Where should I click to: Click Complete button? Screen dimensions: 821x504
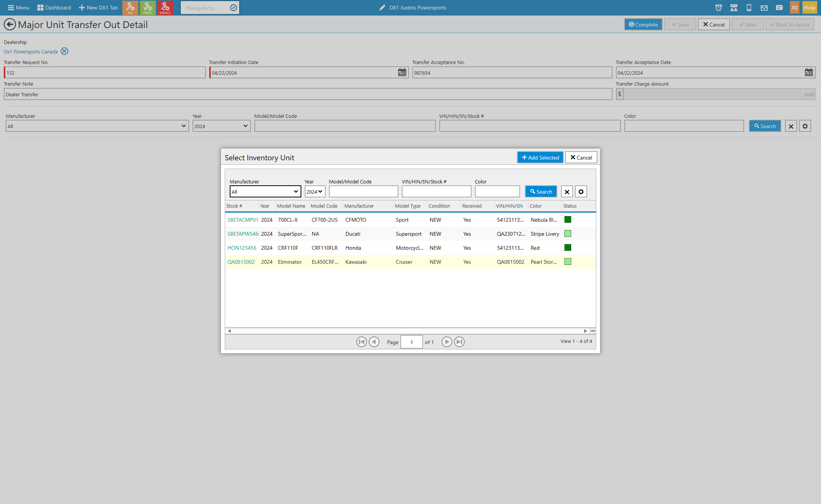643,25
